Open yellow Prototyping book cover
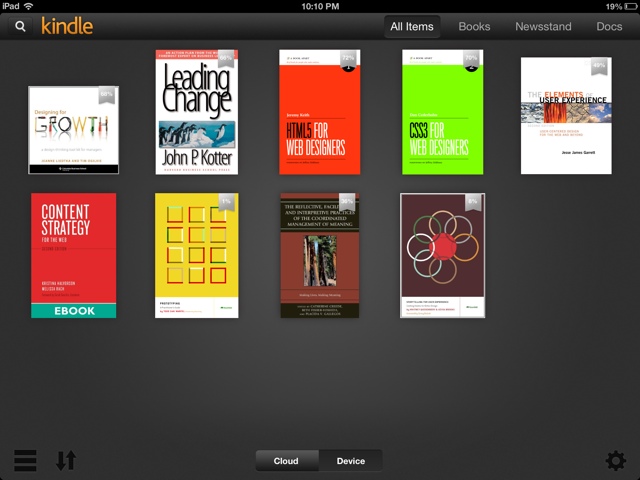Image resolution: width=640 pixels, height=480 pixels. click(x=197, y=256)
